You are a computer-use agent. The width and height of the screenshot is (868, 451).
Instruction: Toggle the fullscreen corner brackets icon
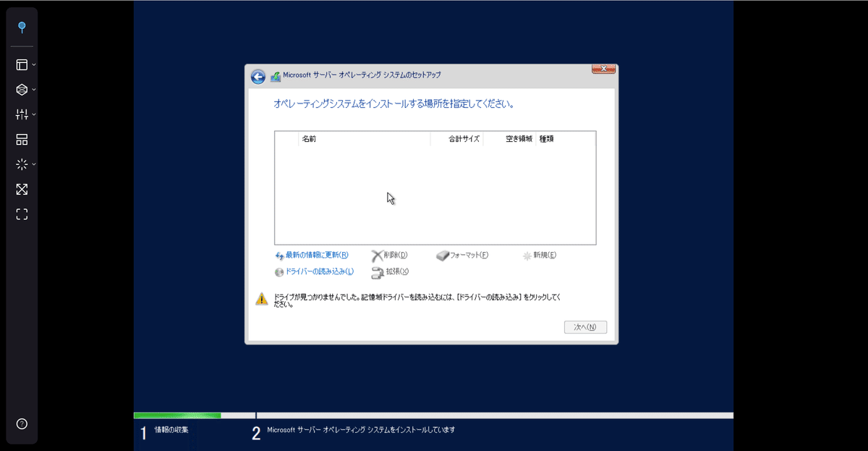coord(22,214)
